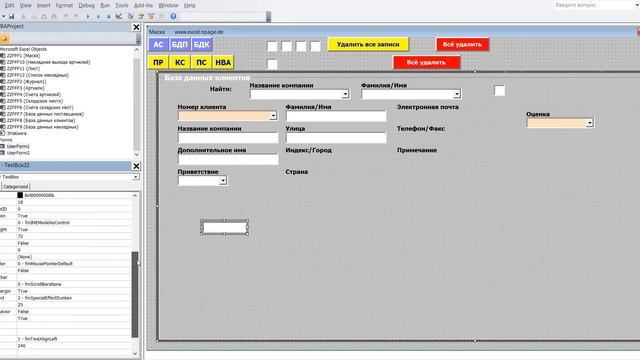Open the Help menu
The image size is (640, 360).
[x=189, y=5]
